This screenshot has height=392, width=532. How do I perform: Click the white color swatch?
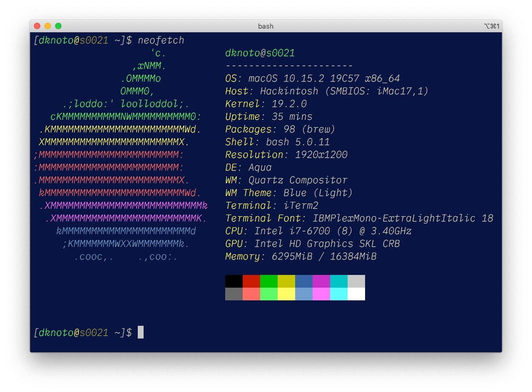pos(356,294)
